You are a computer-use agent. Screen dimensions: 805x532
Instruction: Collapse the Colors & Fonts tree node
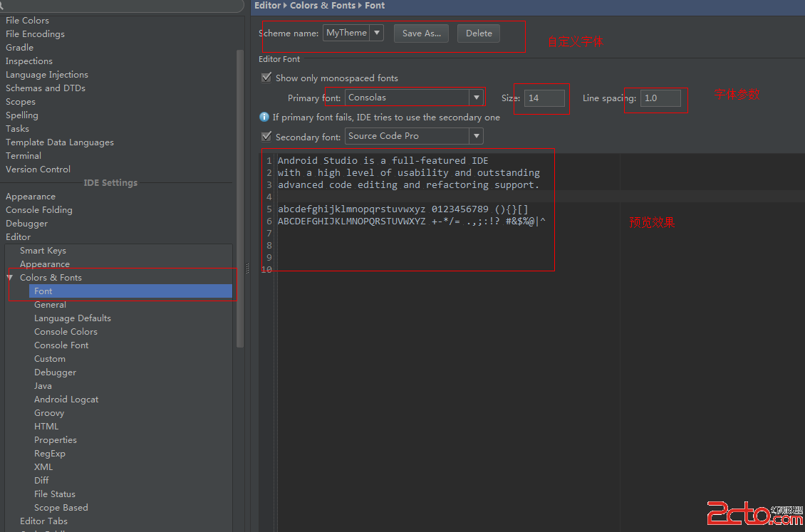point(10,278)
